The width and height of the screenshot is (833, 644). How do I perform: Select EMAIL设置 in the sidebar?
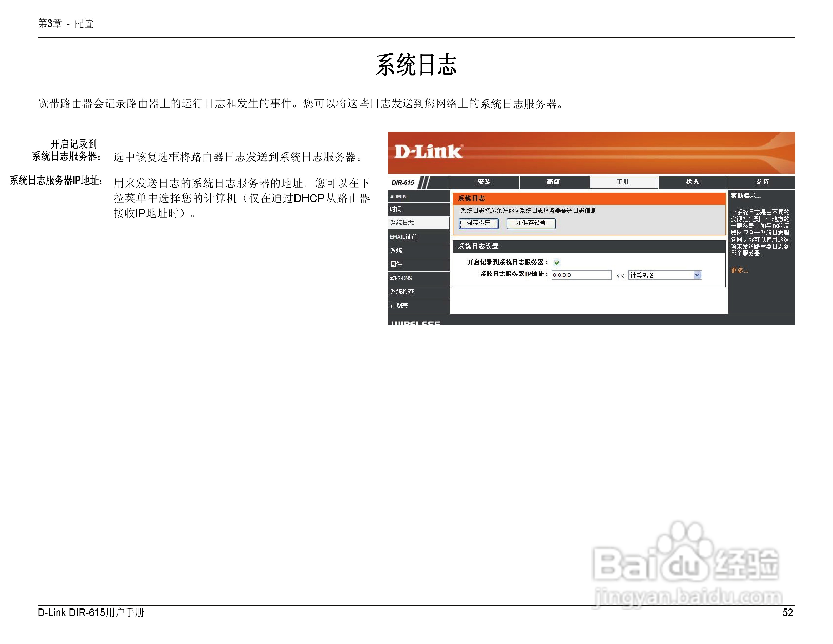tap(403, 237)
